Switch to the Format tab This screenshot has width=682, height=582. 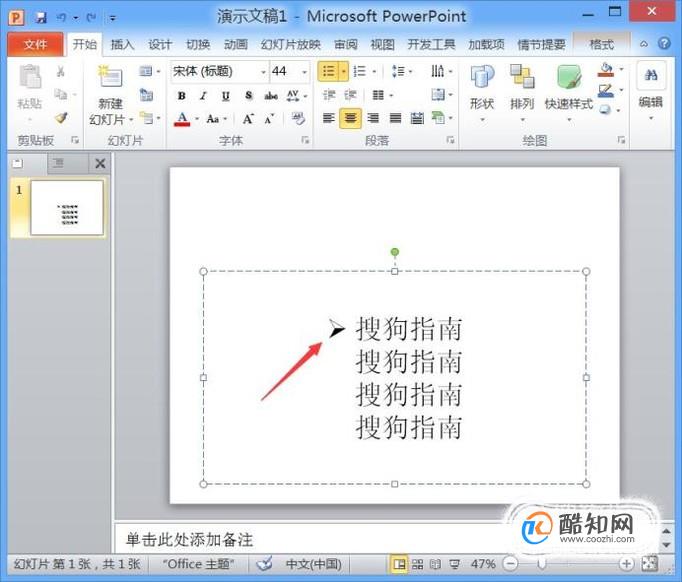click(602, 44)
